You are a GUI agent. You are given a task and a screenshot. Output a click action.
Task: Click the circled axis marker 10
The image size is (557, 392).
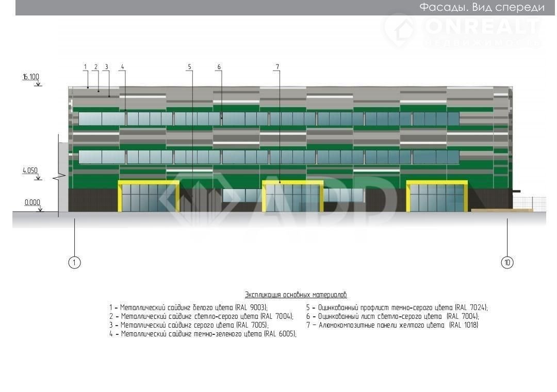[507, 262]
